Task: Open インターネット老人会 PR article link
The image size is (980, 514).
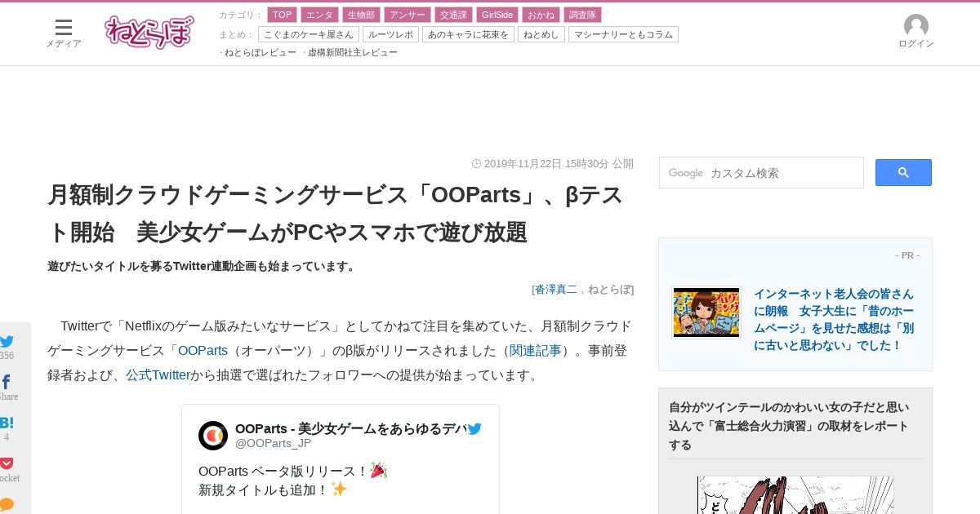Action: 834,319
